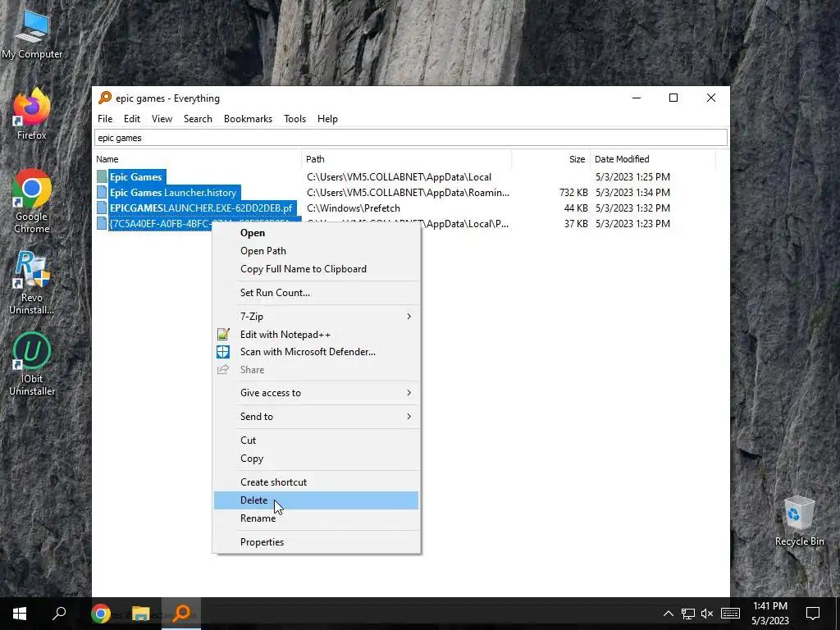Sort by Date Modified column header

tap(652, 159)
